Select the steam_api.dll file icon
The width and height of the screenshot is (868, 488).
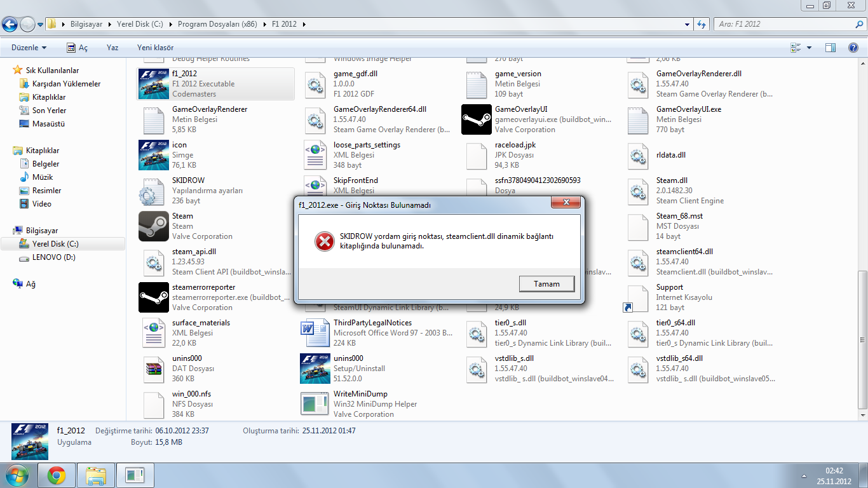point(153,262)
